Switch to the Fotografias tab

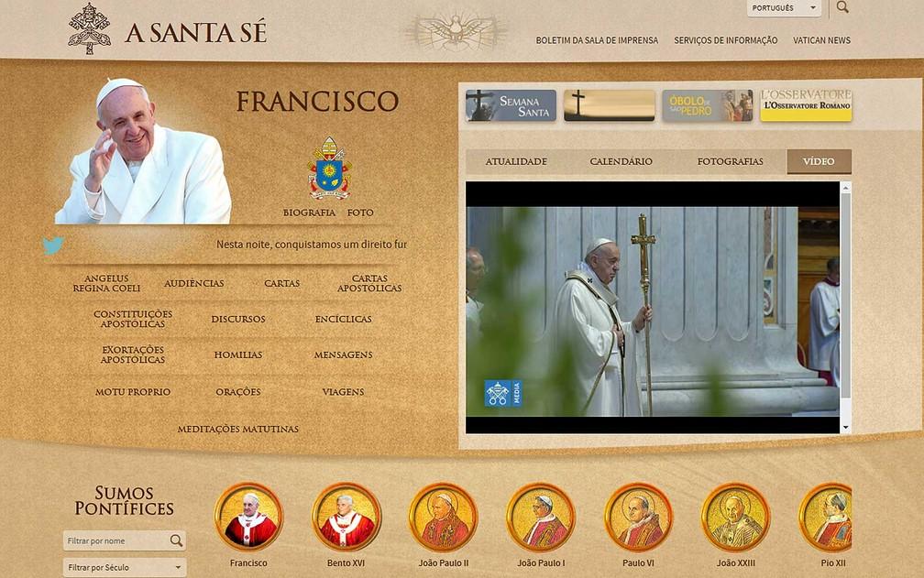tap(730, 161)
